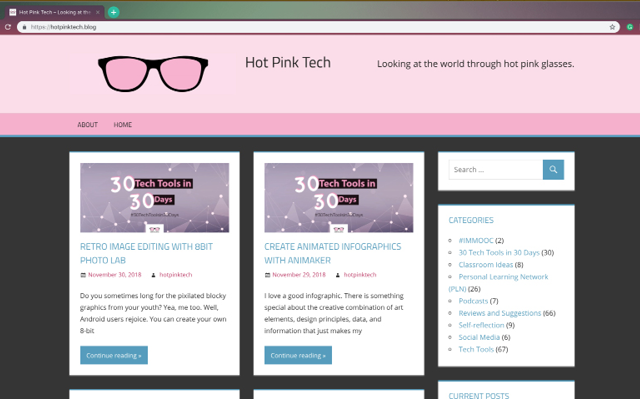Open the Social Media category
This screenshot has height=399, width=640.
pos(479,337)
